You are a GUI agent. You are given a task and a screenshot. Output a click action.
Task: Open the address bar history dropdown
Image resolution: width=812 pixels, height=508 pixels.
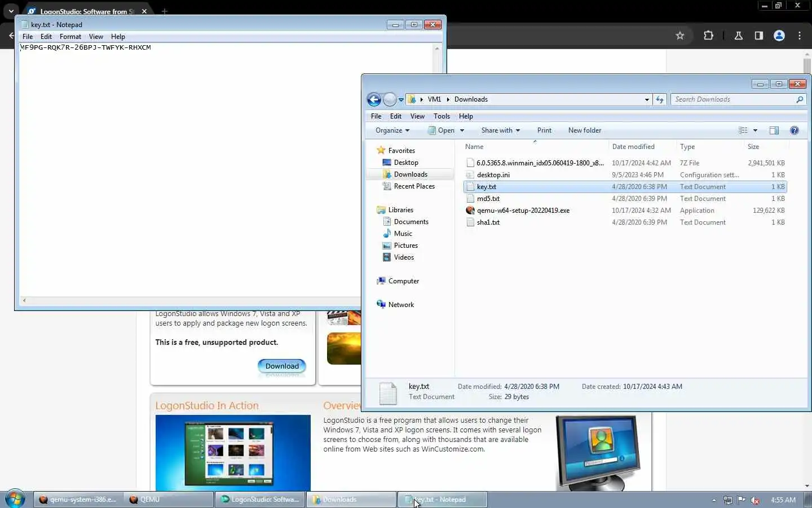(647, 99)
